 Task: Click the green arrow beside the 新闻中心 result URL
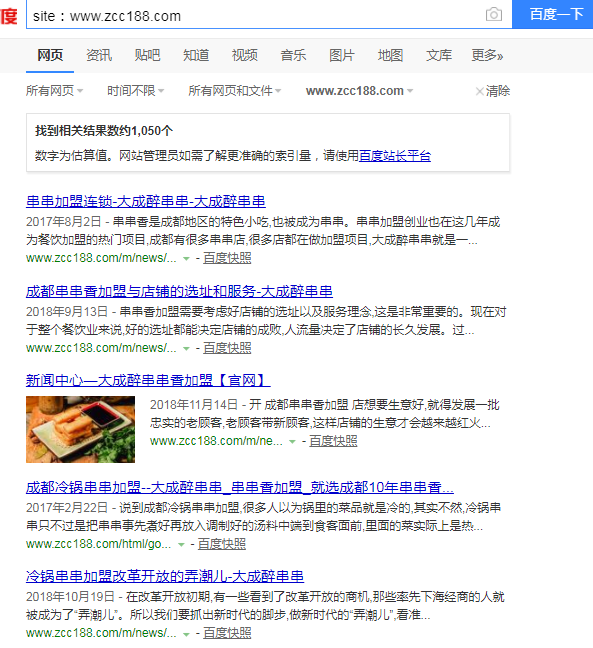coord(292,442)
